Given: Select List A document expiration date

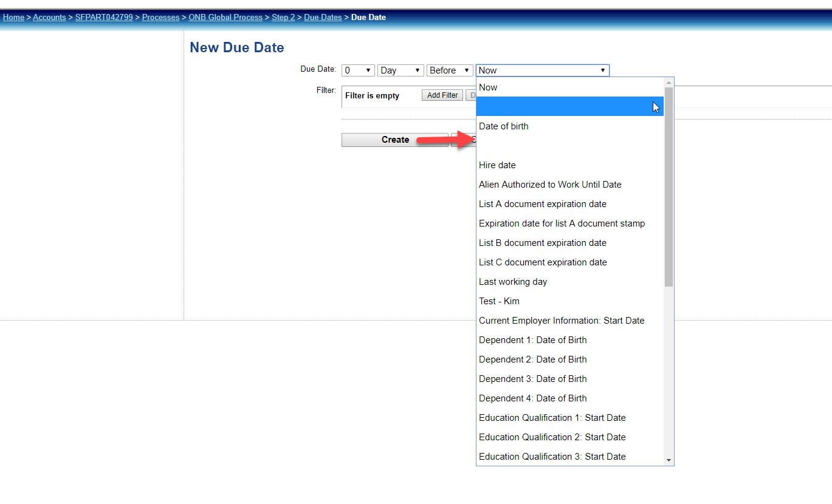Looking at the screenshot, I should tap(570, 204).
